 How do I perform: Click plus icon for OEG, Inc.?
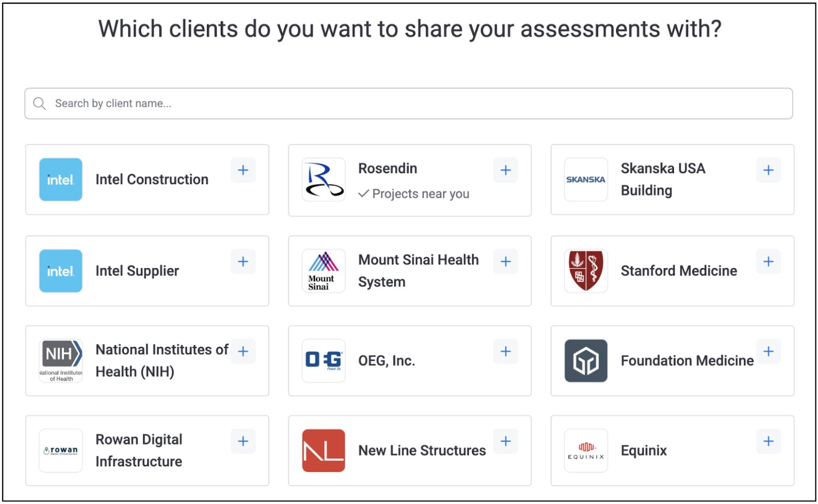coord(506,352)
